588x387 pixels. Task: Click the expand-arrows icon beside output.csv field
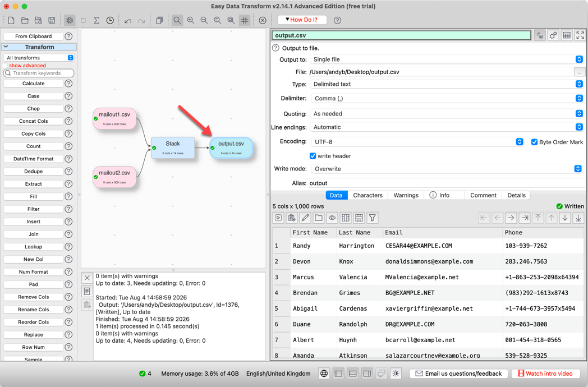tap(580, 35)
